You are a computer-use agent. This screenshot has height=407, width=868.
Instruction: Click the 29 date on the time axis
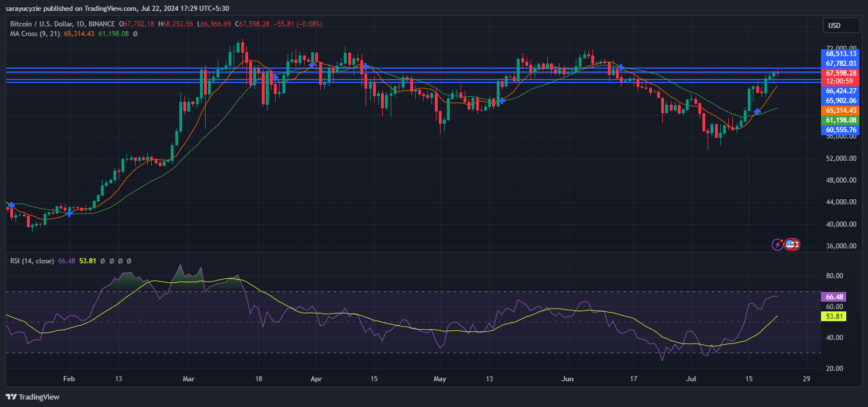pos(807,379)
